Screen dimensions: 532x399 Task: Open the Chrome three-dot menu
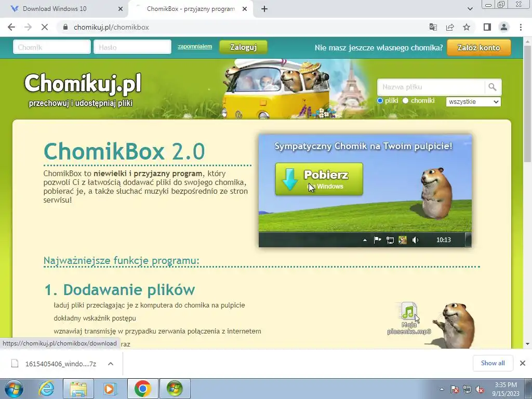point(521,27)
